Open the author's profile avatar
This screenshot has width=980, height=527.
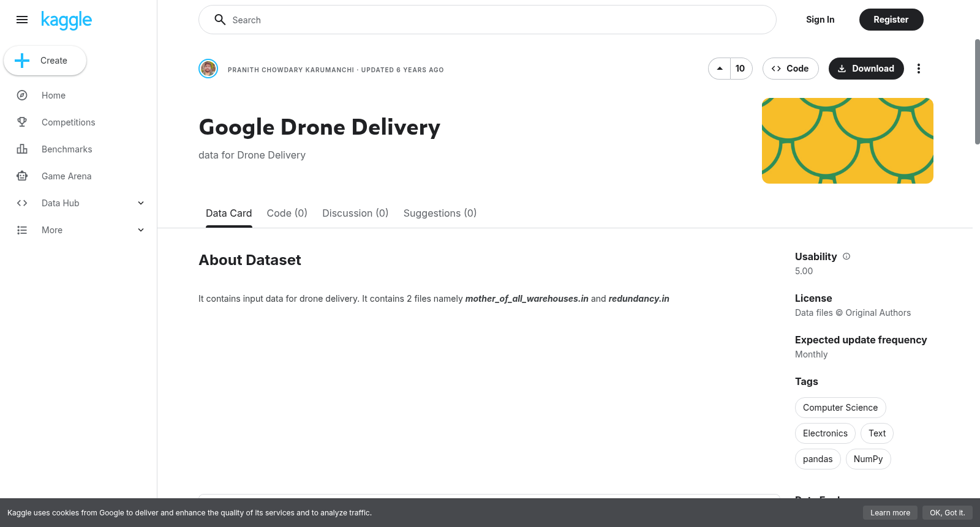[x=208, y=69]
